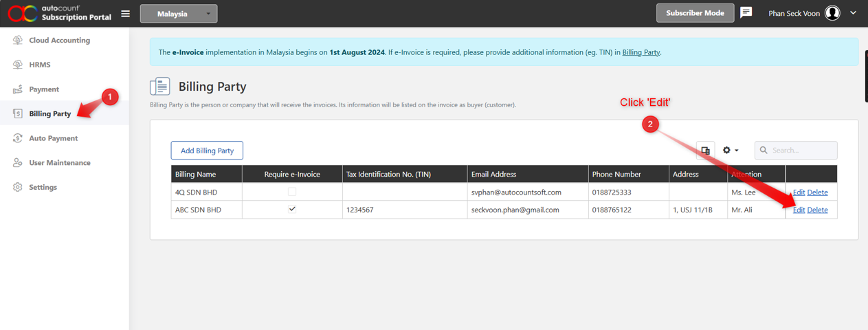Click the Cloud Accounting sidebar icon
This screenshot has width=868, height=330.
tap(18, 40)
